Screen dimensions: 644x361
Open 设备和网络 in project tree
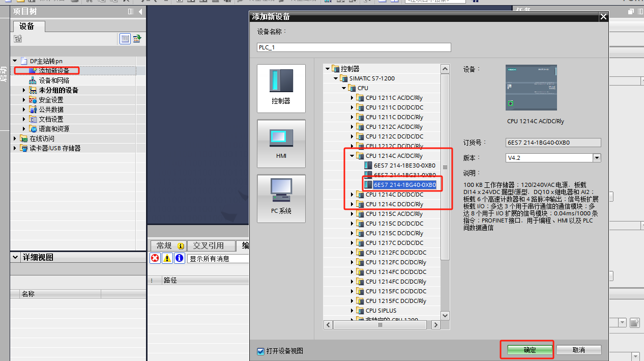click(x=54, y=80)
